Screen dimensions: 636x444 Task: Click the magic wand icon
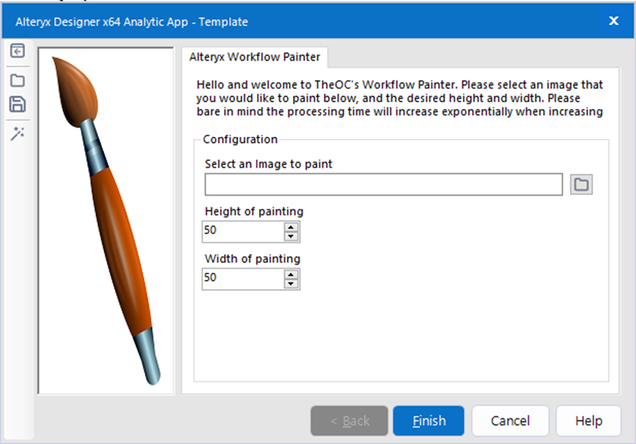(17, 133)
